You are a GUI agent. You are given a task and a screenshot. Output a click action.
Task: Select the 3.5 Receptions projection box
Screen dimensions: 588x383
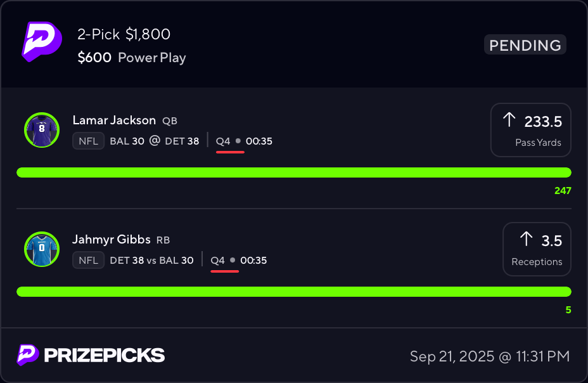click(537, 249)
